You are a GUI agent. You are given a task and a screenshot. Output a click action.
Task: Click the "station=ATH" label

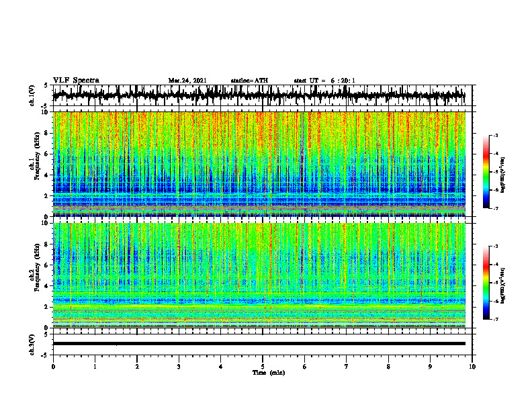point(249,81)
